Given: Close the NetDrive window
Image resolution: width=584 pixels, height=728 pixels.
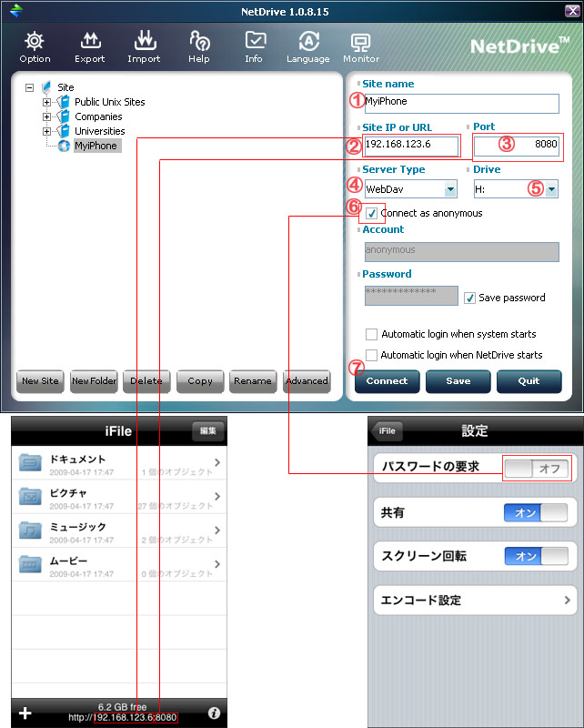Looking at the screenshot, I should point(572,11).
